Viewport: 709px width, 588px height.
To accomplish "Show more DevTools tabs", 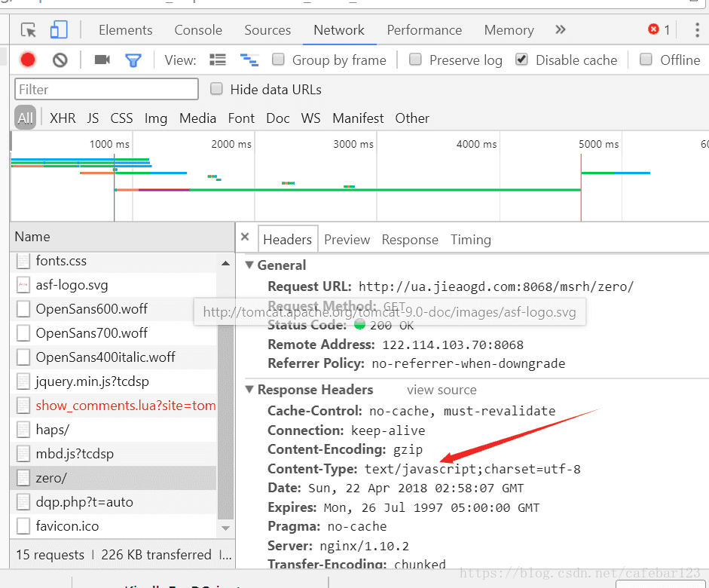I will coord(561,30).
